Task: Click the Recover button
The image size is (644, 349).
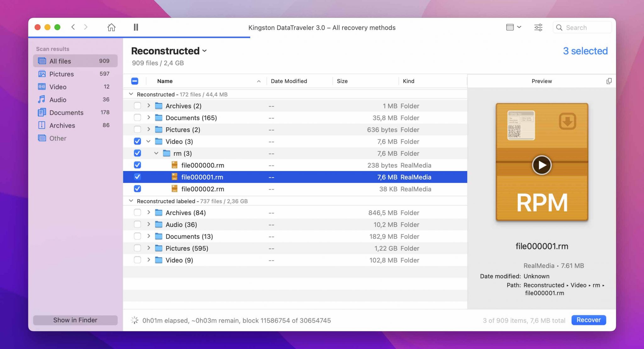Action: [589, 320]
